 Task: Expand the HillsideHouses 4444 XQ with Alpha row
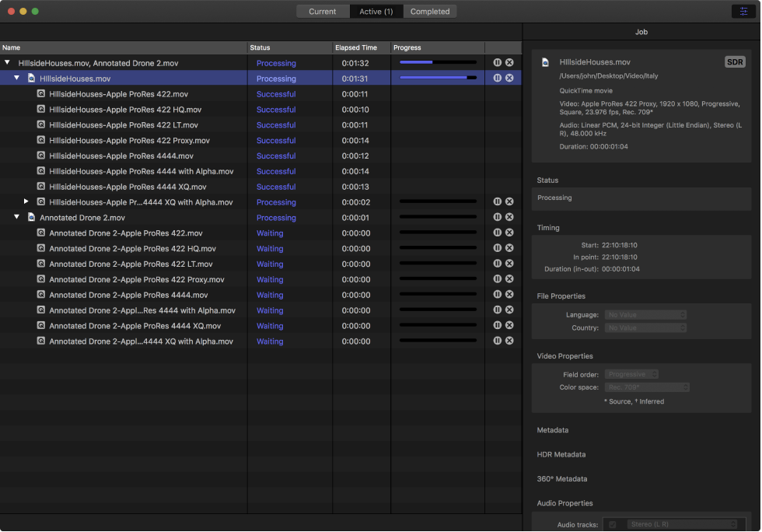[26, 201]
